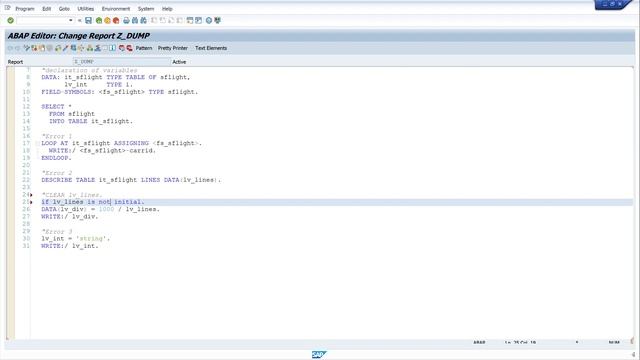The image size is (640, 360).
Task: Click the 'WRITE:/ <fs_sflight>-carrid.' line
Action: pos(102,151)
